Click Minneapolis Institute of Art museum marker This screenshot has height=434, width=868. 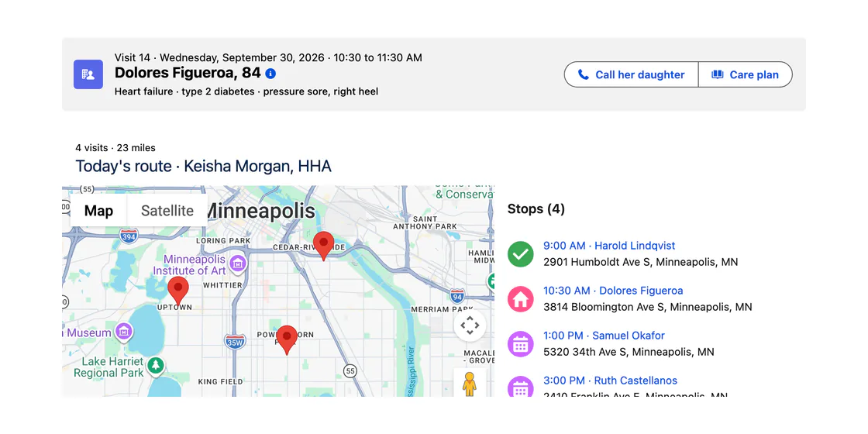point(238,264)
